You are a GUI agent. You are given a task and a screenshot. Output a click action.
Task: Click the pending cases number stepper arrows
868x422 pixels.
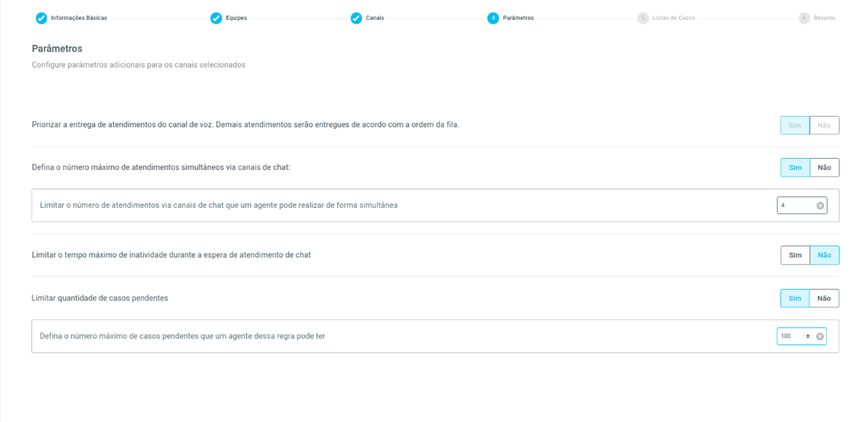807,337
